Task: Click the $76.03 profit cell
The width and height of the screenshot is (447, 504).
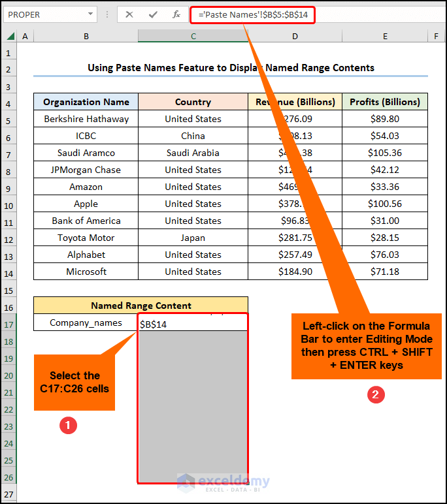Action: pos(385,255)
